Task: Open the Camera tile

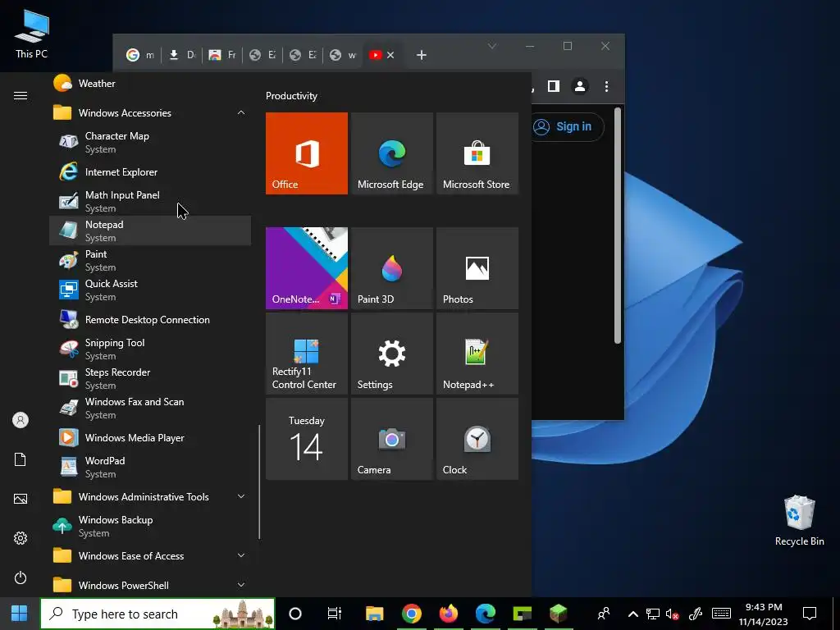Action: click(391, 439)
